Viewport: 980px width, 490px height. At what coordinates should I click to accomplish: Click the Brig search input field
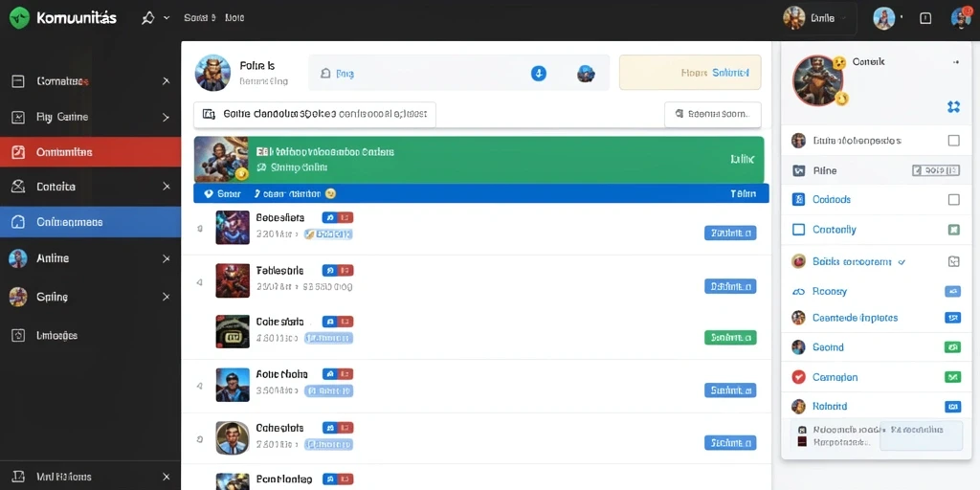click(x=458, y=73)
